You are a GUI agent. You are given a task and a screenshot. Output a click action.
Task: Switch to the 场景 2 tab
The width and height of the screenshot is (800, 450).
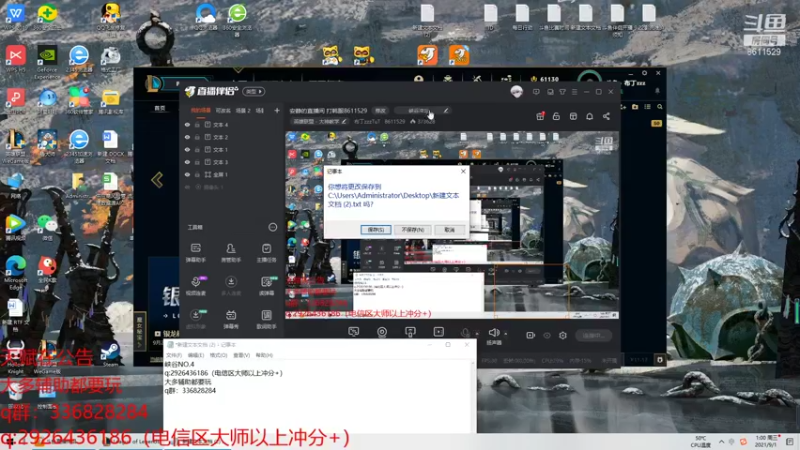click(243, 110)
